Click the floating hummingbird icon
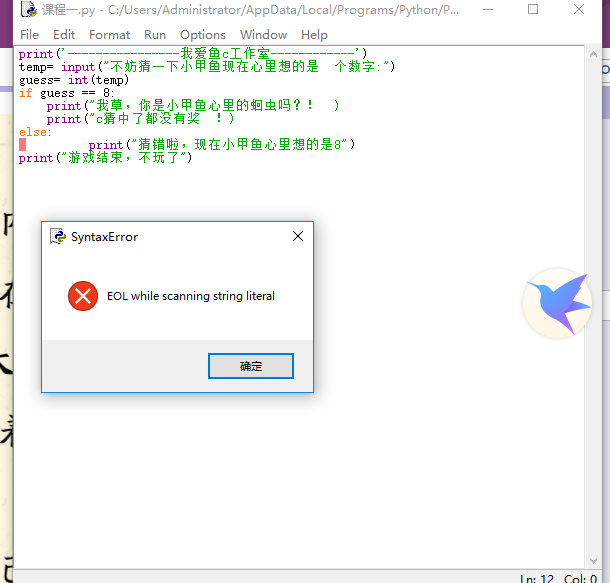Screen dimensions: 610x583 tap(556, 302)
